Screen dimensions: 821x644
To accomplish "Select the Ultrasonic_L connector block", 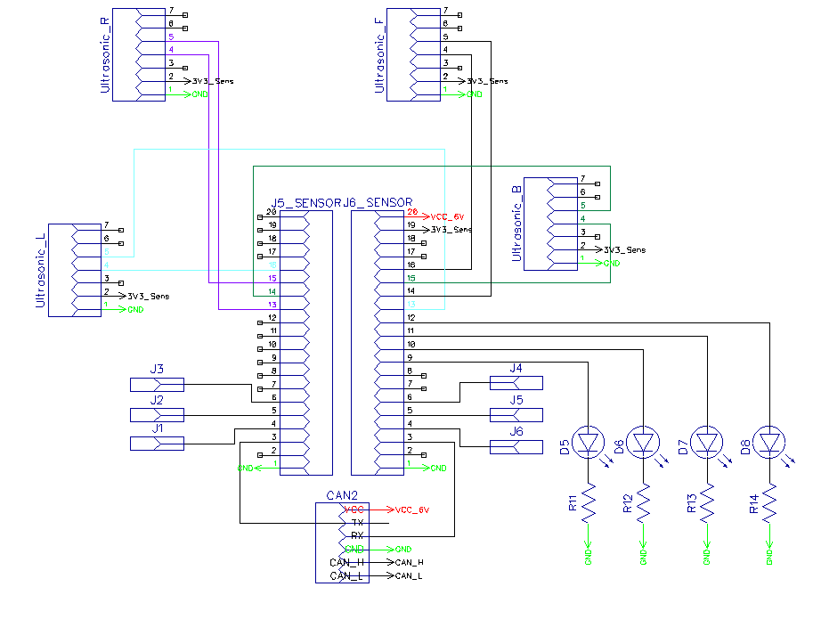I will click(74, 270).
